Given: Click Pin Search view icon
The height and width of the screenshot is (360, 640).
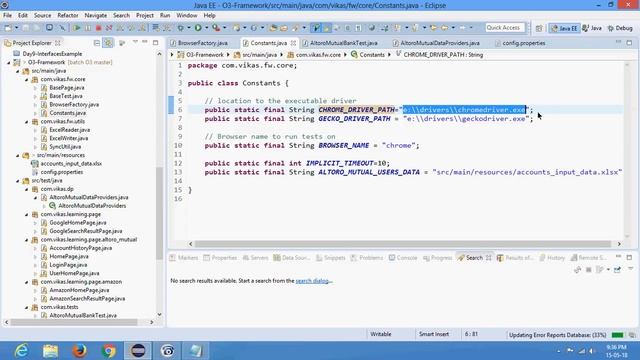Looking at the screenshot, I should click(617, 270).
